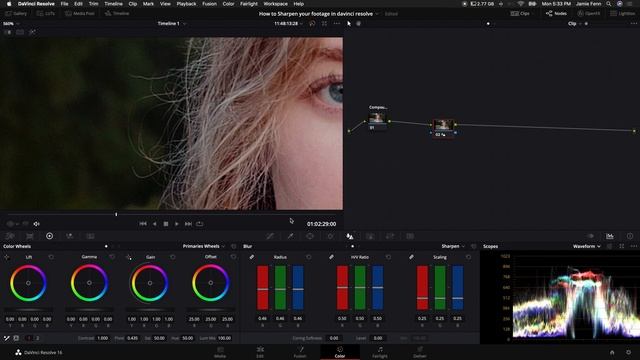Pick black point for Lift

click(7, 257)
